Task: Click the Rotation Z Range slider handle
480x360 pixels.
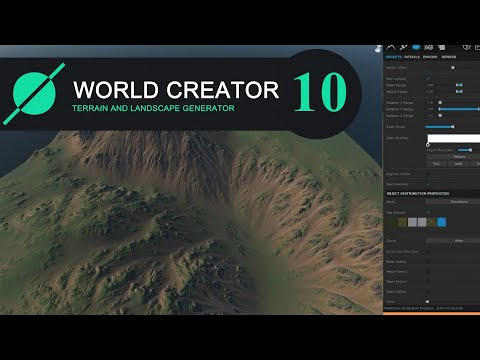Action: point(440,115)
